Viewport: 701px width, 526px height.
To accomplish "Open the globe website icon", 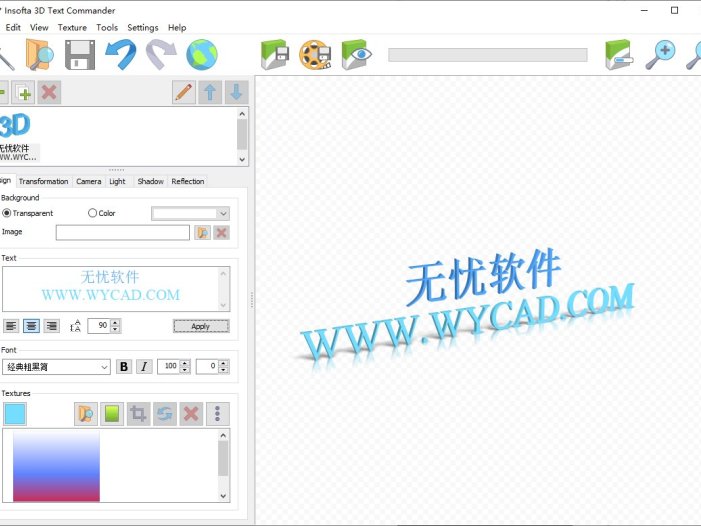I will coord(202,55).
